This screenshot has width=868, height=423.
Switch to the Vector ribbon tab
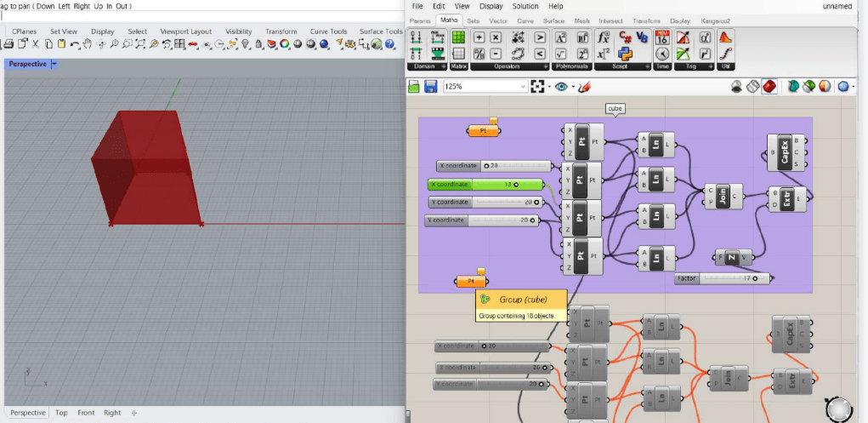pos(500,20)
